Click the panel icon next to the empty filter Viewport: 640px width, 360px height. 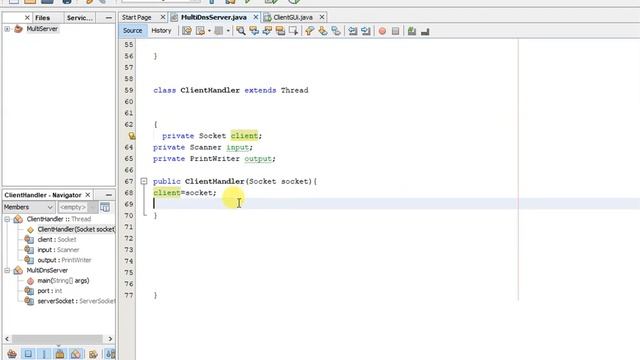(x=105, y=207)
